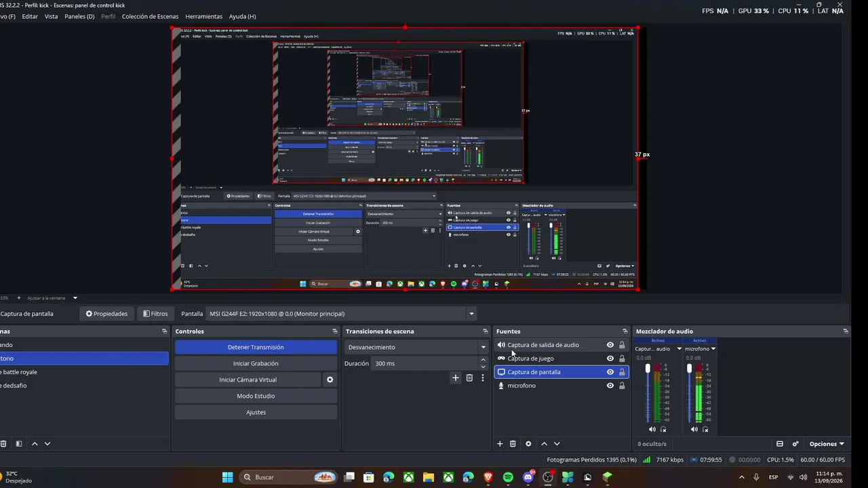Open the microfono channel menu arrow
This screenshot has height=488, width=868.
713,349
